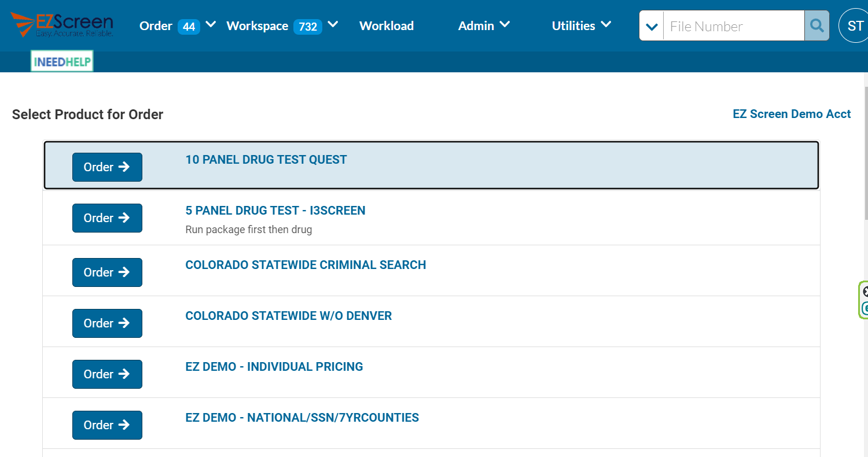The height and width of the screenshot is (457, 868).
Task: Go to the Workload page
Action: [387, 26]
